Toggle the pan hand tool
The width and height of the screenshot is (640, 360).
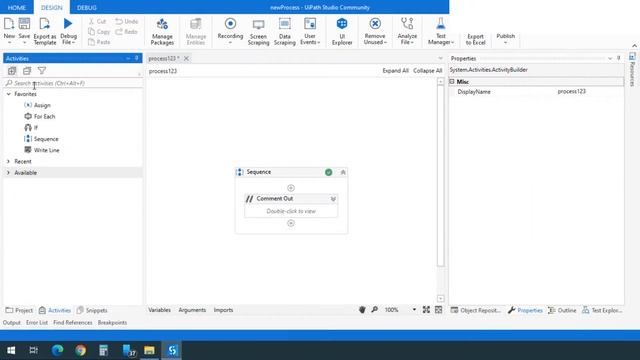point(362,310)
